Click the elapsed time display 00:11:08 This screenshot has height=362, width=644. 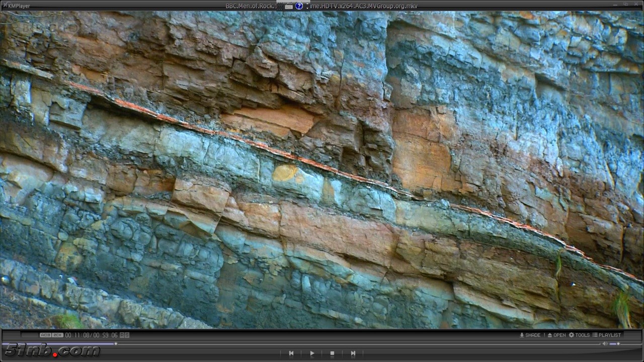point(77,335)
